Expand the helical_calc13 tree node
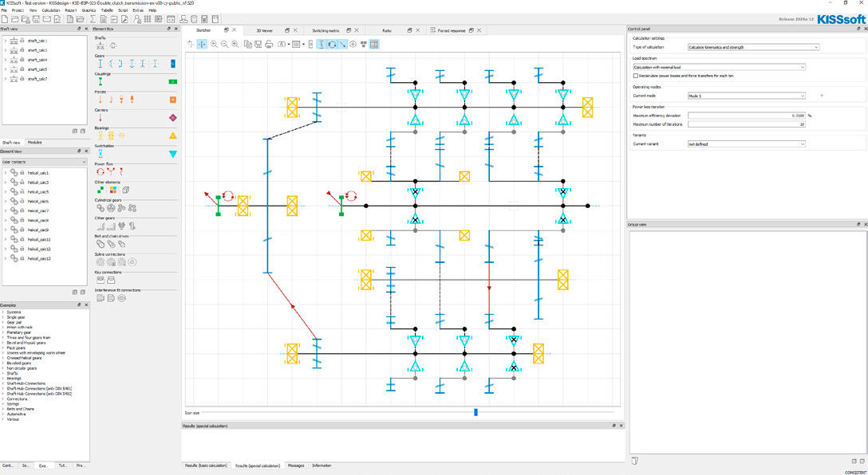The height and width of the screenshot is (475, 868). 5,258
